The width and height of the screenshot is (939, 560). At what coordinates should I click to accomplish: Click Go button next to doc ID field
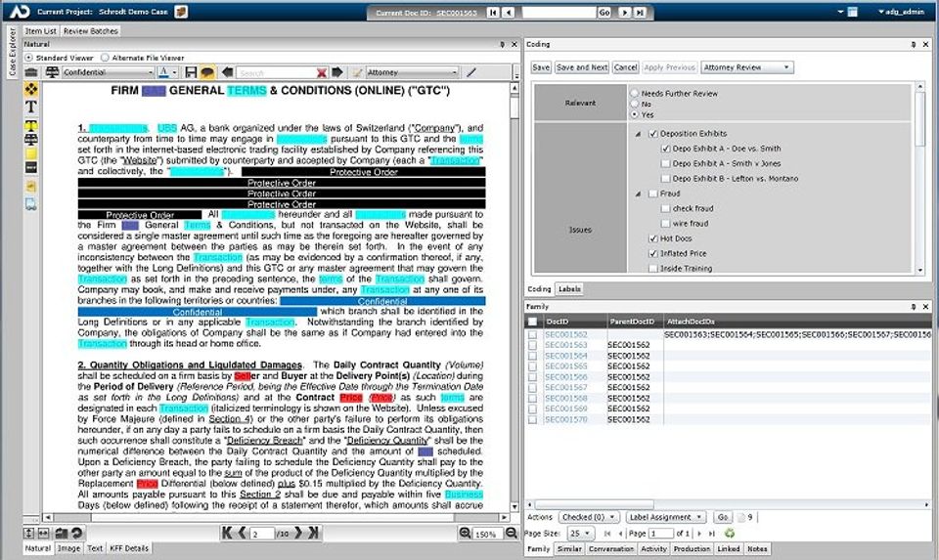click(x=604, y=12)
